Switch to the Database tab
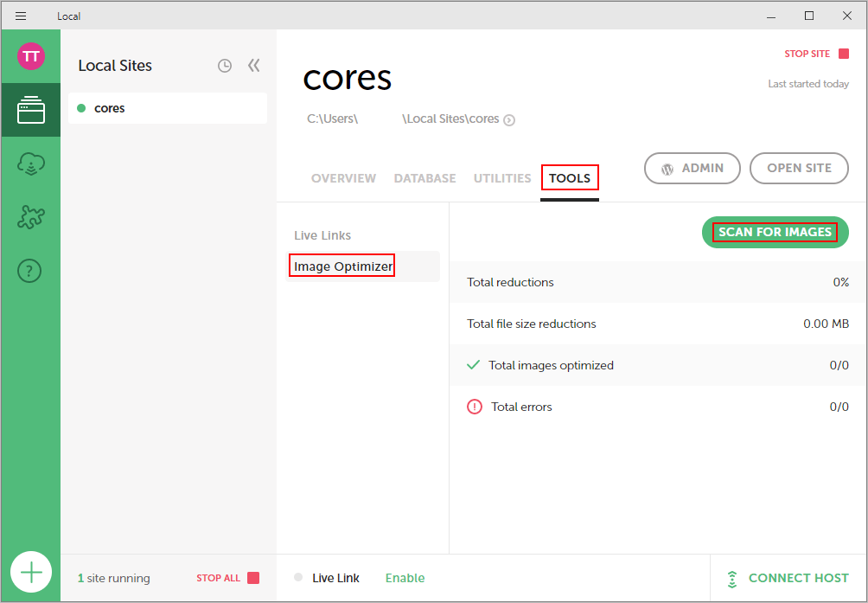 pos(424,178)
